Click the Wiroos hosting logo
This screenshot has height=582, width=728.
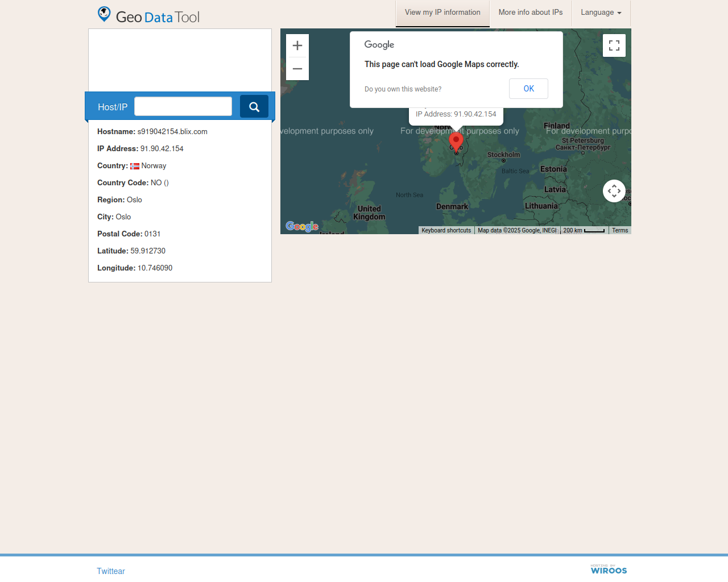[609, 569]
